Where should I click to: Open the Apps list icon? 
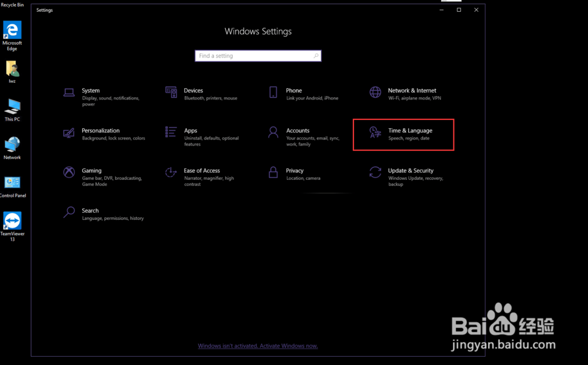point(171,132)
